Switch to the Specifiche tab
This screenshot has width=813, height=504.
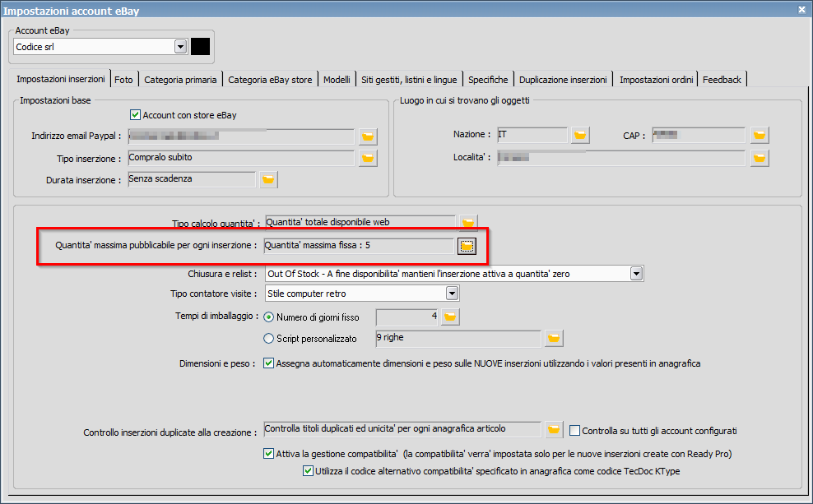click(x=488, y=80)
